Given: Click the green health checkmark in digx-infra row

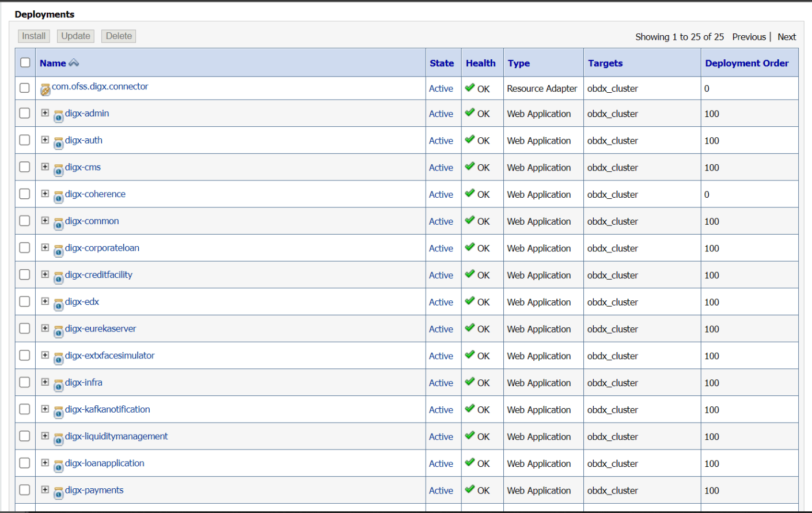Looking at the screenshot, I should (x=470, y=382).
